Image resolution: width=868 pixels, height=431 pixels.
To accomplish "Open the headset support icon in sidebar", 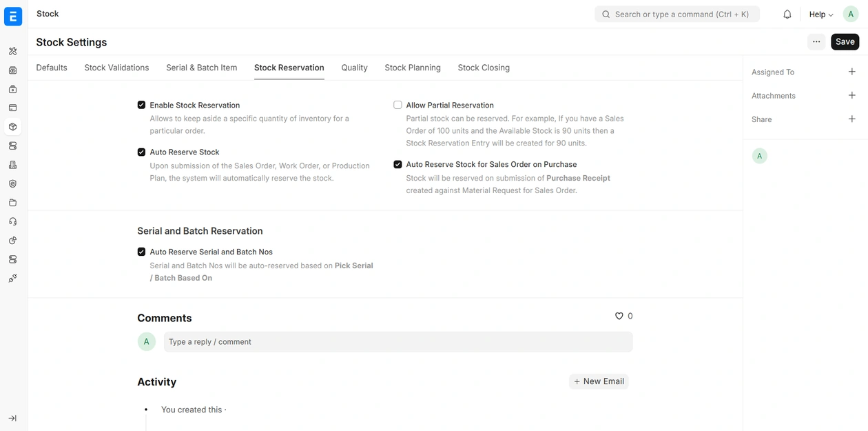I will coord(12,221).
